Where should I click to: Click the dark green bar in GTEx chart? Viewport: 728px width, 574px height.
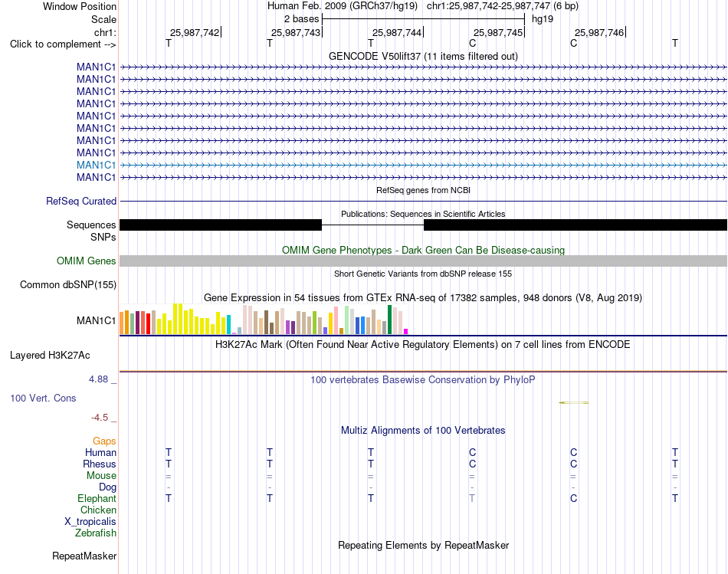[389, 320]
